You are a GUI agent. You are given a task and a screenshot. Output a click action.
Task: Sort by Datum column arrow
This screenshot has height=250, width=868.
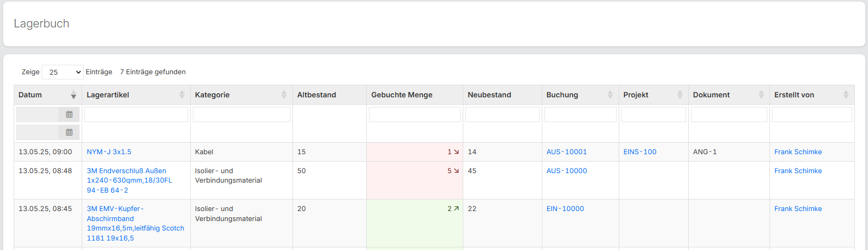[73, 95]
